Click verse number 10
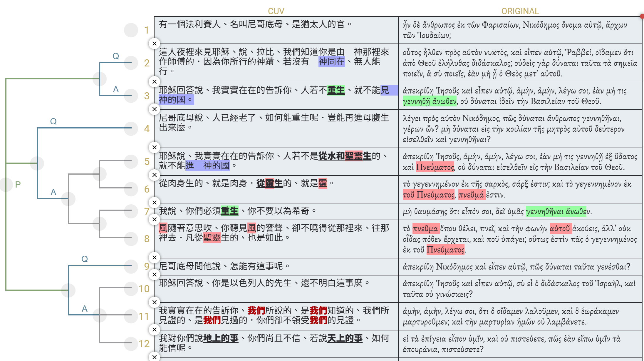644x361 pixels. (x=144, y=289)
